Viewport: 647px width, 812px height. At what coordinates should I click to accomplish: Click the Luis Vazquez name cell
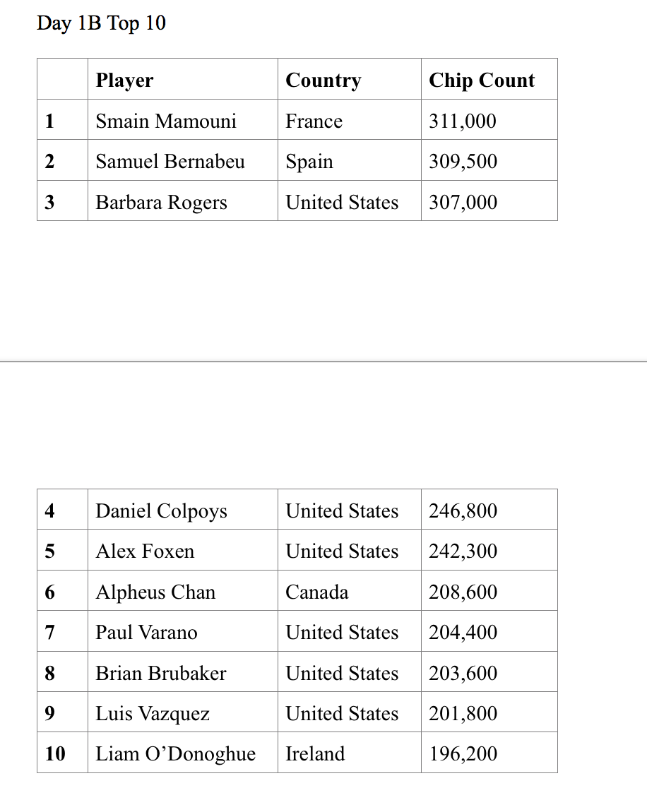183,712
